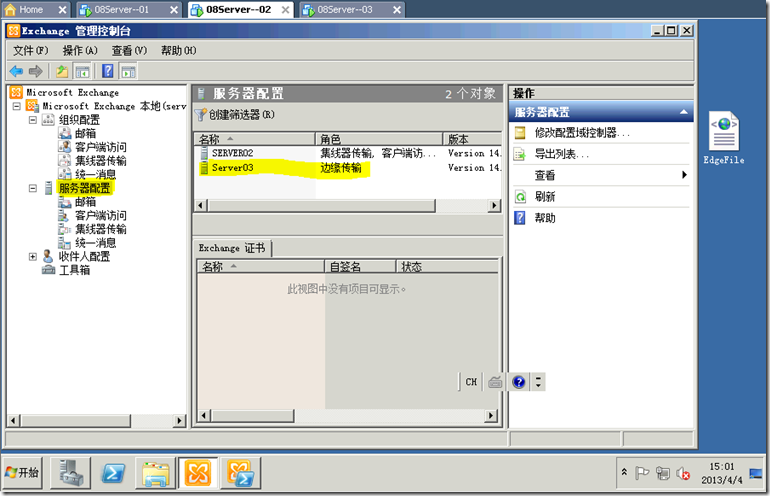Sort server list by 名称 column

254,139
